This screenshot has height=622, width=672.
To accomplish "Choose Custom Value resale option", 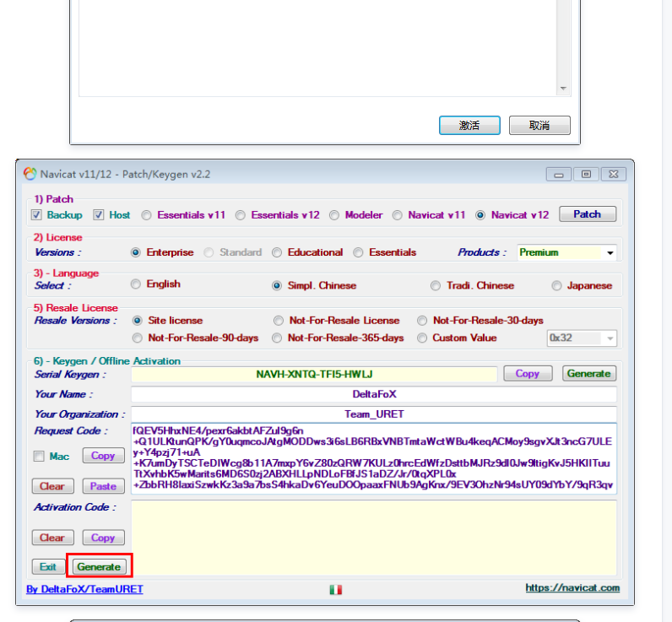I will [x=422, y=338].
